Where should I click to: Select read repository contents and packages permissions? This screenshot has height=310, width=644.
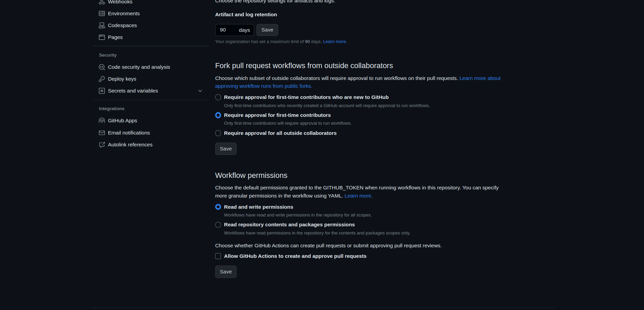(x=218, y=225)
